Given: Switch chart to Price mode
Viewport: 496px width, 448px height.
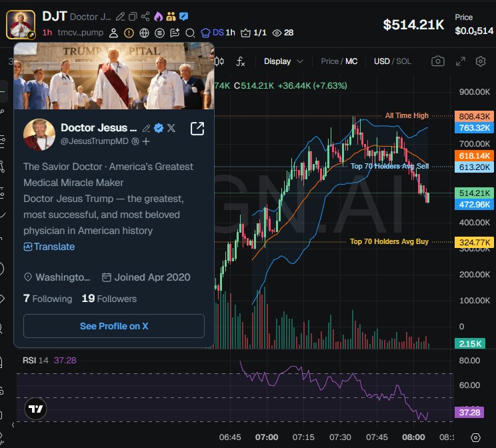Looking at the screenshot, I should click(x=329, y=61).
